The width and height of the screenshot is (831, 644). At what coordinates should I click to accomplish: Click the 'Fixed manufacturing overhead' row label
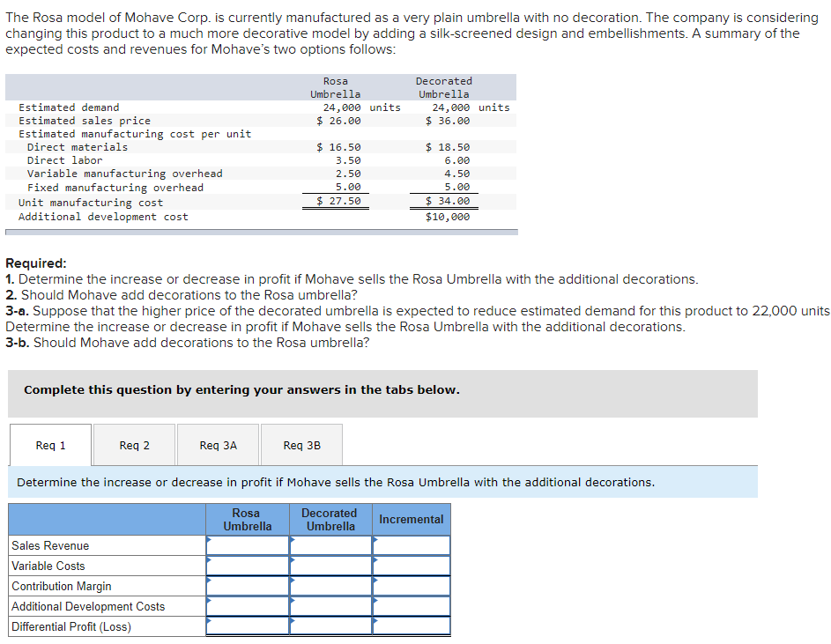pyautogui.click(x=115, y=187)
